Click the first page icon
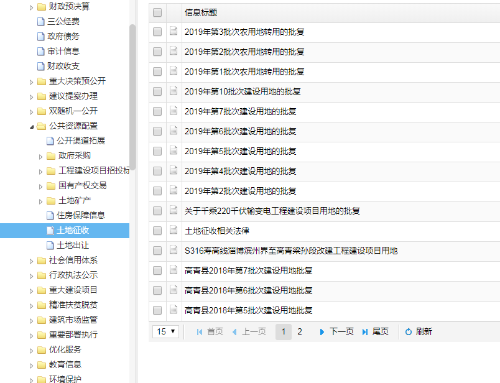The image size is (500, 383). 199,332
